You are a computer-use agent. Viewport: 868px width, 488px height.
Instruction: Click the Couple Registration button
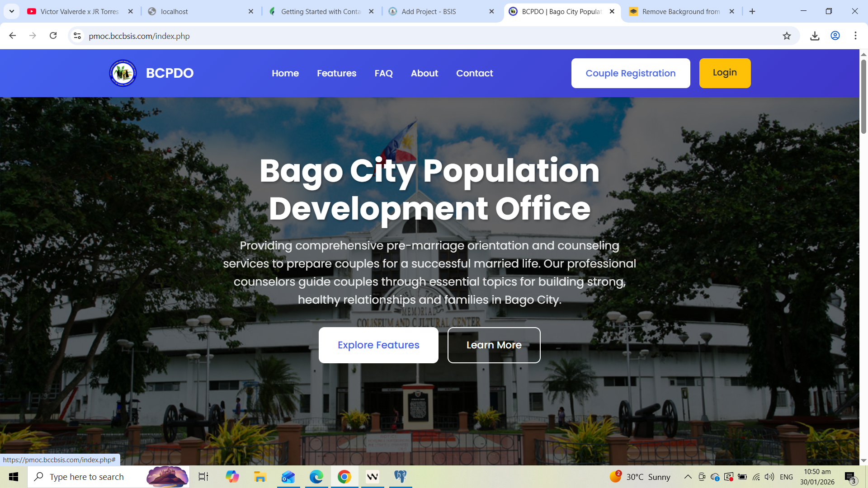[631, 73]
